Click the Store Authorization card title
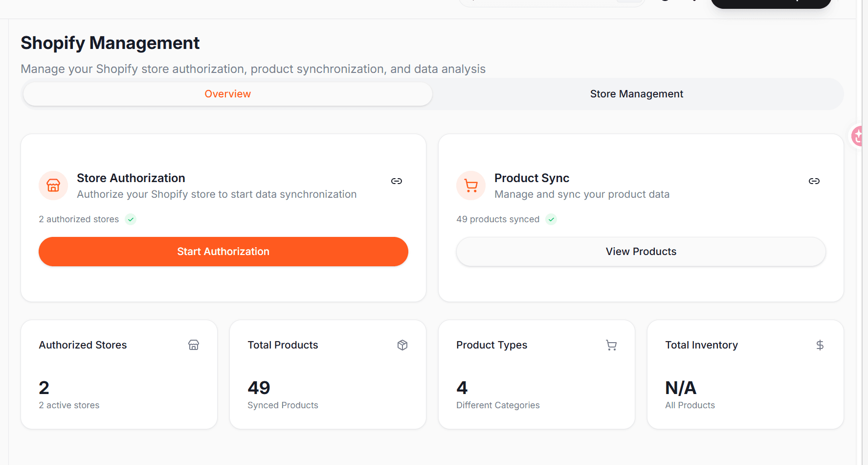The image size is (868, 465). coord(131,178)
